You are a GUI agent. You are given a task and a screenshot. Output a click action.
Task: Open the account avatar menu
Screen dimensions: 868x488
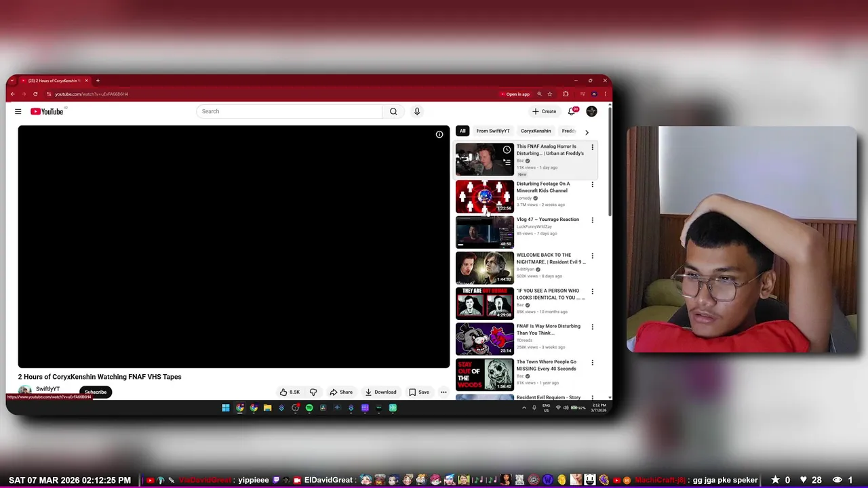coord(591,111)
